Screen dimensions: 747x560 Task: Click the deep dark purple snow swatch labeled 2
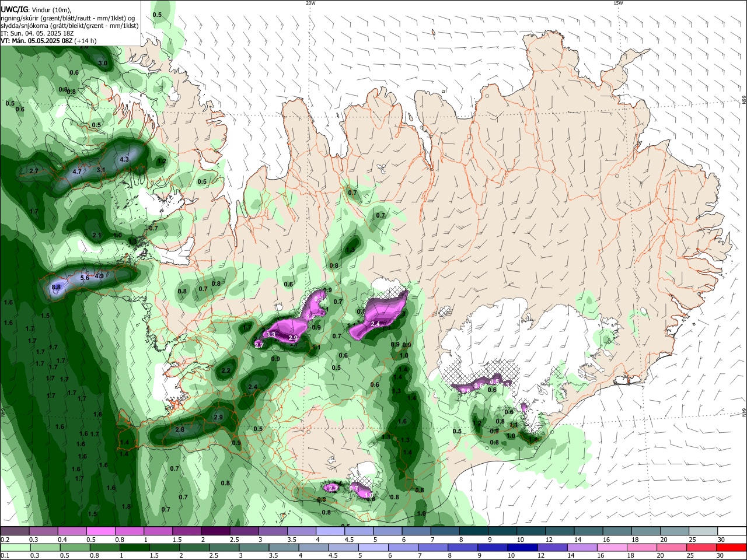215,531
